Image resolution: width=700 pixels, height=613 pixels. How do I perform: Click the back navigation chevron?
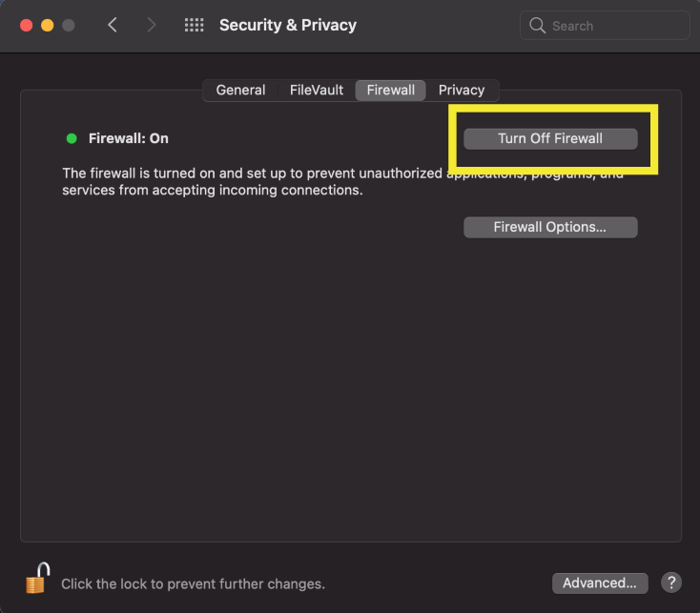[113, 26]
